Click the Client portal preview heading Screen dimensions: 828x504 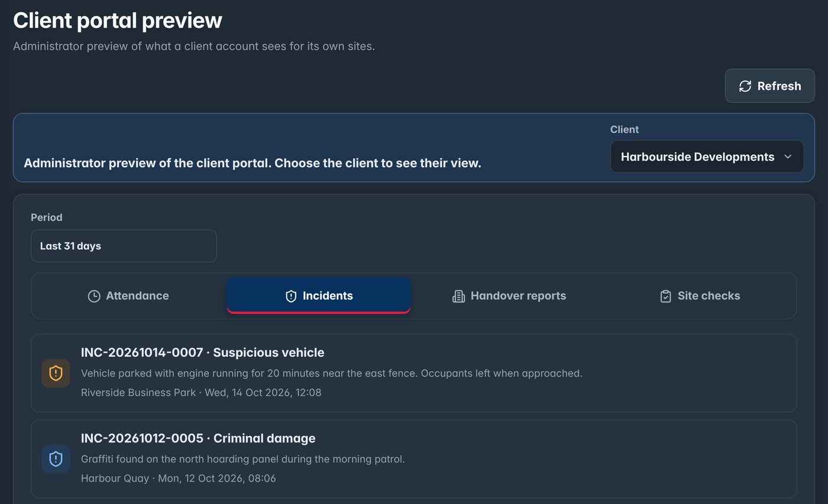[x=118, y=20]
